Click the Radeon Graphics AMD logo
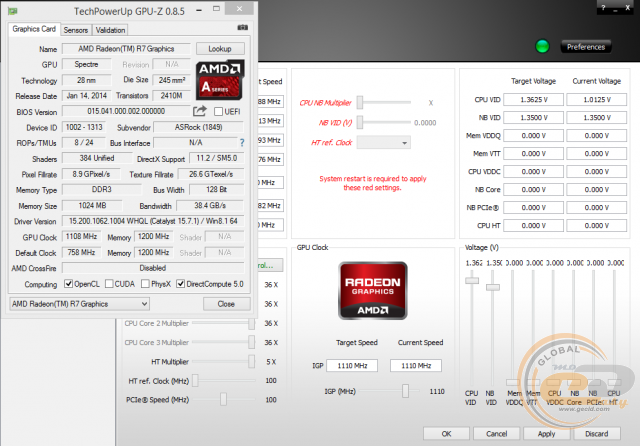Image resolution: width=640 pixels, height=446 pixels. 373,291
